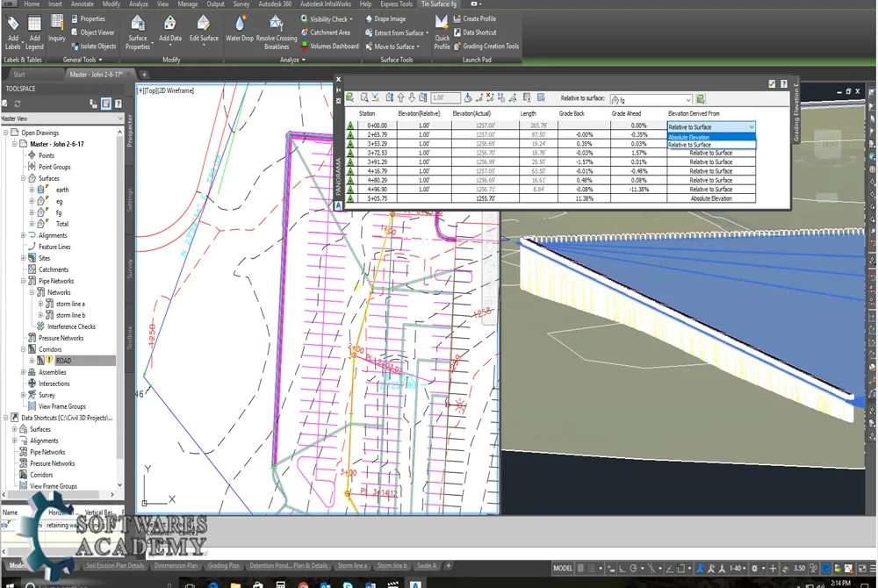Image resolution: width=878 pixels, height=588 pixels.
Task: Expand the General Tools panel dropdown
Action: (83, 60)
